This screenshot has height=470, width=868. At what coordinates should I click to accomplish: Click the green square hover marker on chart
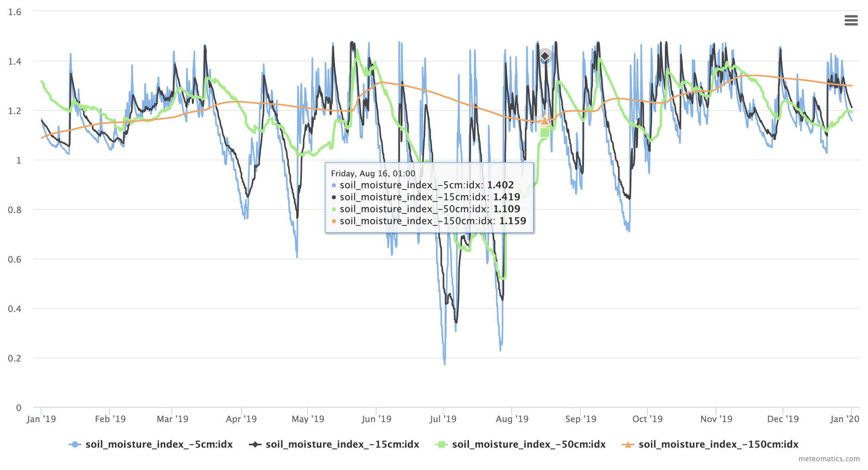click(545, 132)
